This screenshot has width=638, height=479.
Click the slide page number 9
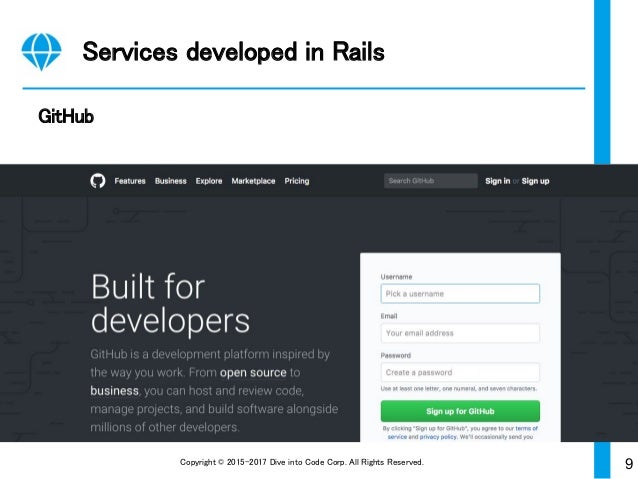(629, 464)
